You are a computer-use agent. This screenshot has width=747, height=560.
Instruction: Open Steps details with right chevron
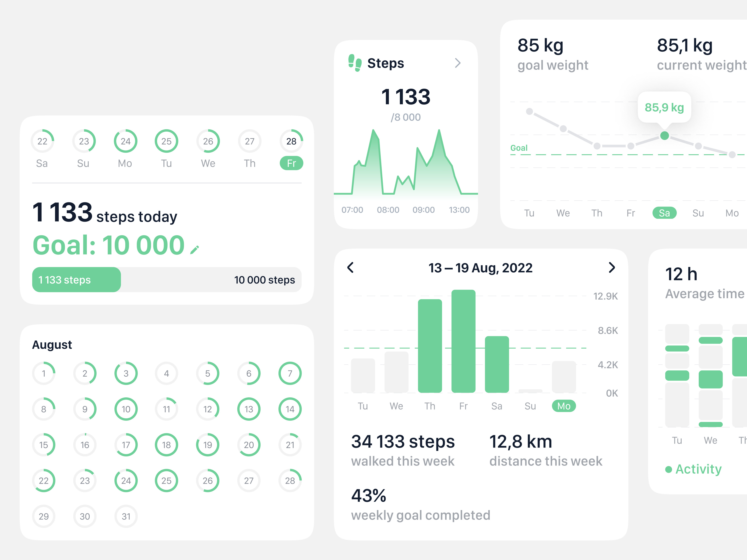pyautogui.click(x=458, y=63)
